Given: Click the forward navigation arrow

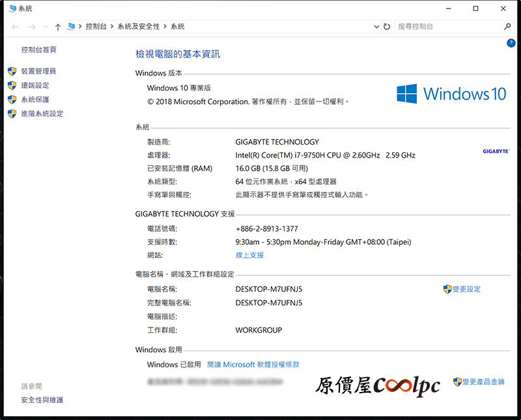Looking at the screenshot, I should click(x=32, y=27).
